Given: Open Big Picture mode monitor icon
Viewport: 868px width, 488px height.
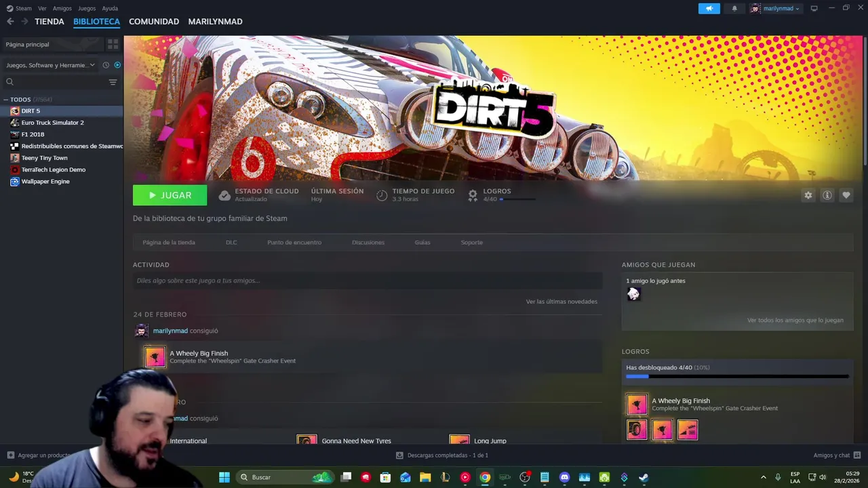Looking at the screenshot, I should click(814, 8).
